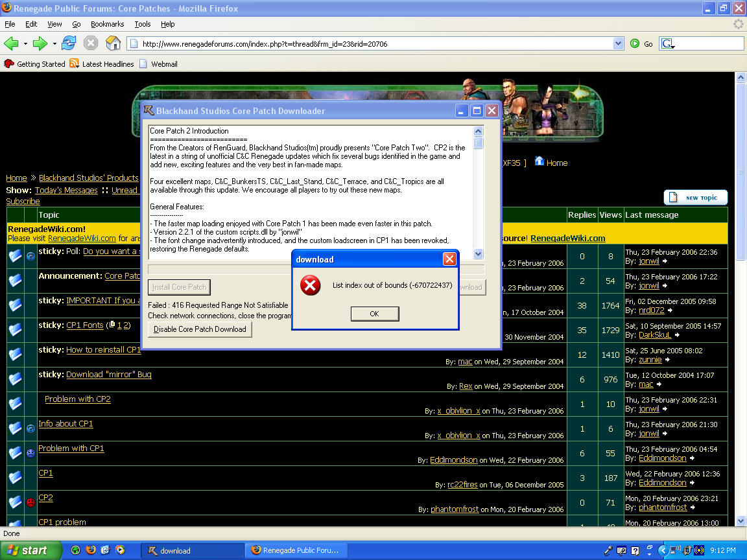The width and height of the screenshot is (747, 560).
Task: Open the URL address bar dropdown
Action: (618, 43)
